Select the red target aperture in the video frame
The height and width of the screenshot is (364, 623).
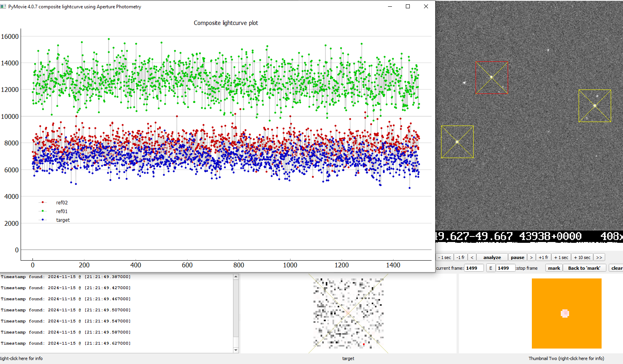[x=491, y=78]
